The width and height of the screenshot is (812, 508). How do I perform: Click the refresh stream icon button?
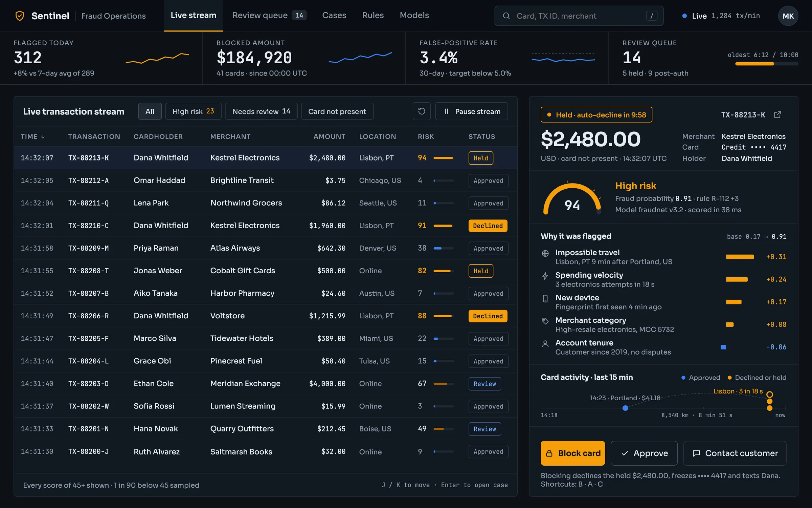[422, 111]
